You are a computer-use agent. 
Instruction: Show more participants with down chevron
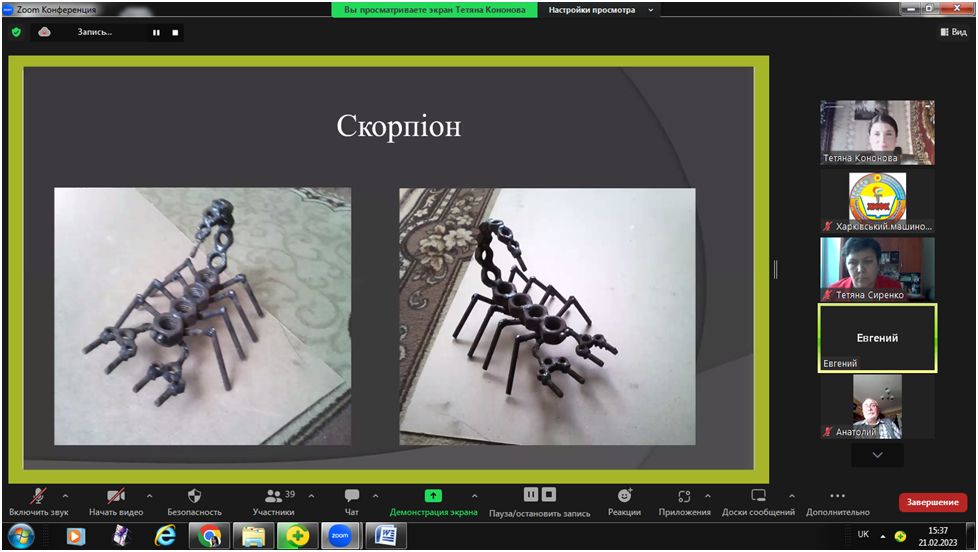[x=877, y=455]
